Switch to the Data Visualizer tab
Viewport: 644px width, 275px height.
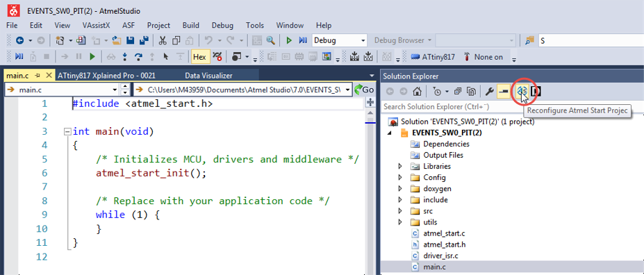pyautogui.click(x=208, y=76)
